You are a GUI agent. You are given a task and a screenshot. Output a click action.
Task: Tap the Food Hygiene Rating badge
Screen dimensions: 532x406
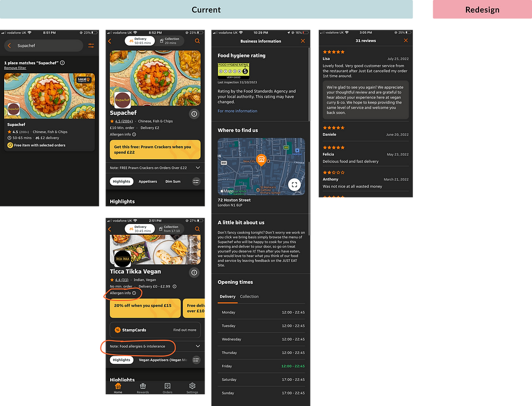234,71
